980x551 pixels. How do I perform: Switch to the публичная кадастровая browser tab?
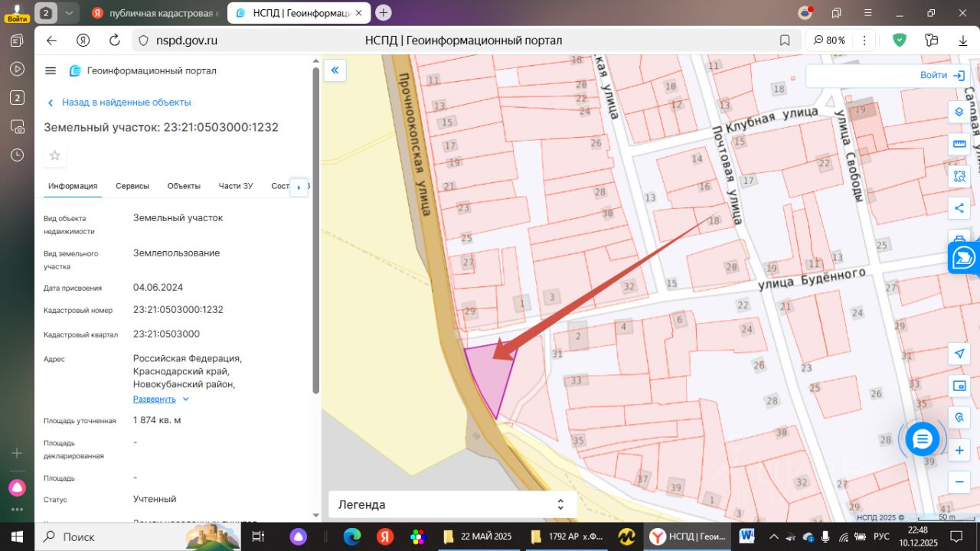tap(155, 13)
